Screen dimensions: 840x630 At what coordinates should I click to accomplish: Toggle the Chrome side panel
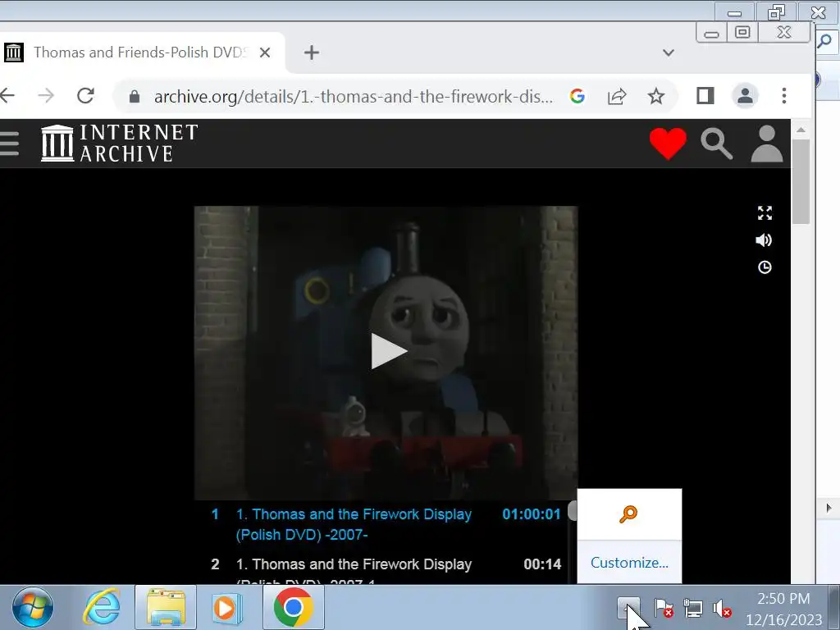coord(705,96)
